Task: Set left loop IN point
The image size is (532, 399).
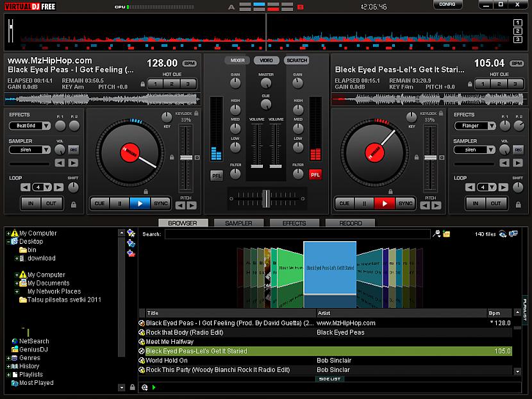Action: point(31,203)
